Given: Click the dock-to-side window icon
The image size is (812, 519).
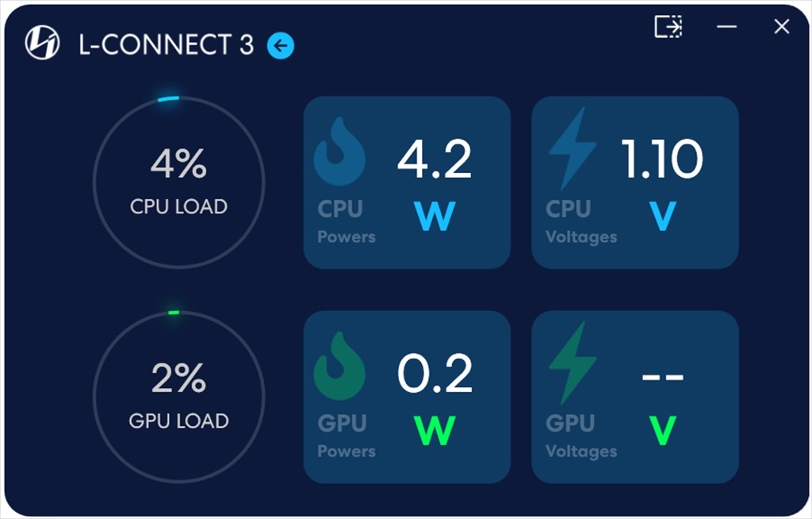Looking at the screenshot, I should [x=668, y=27].
